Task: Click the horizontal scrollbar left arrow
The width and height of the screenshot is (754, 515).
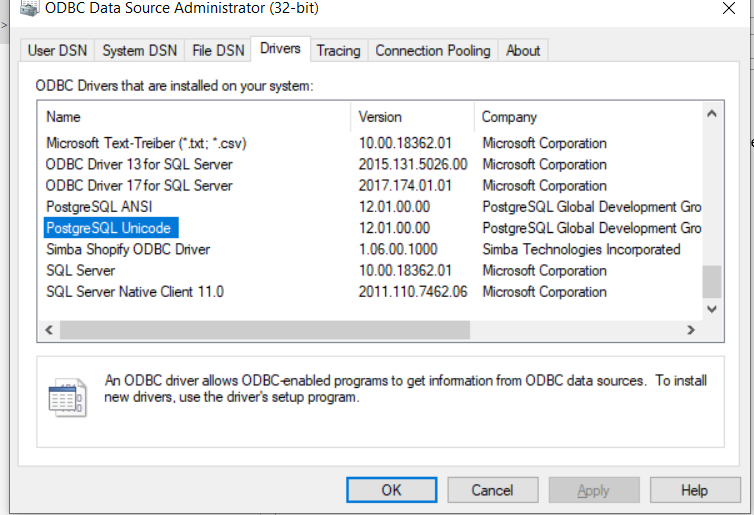Action: pos(47,330)
